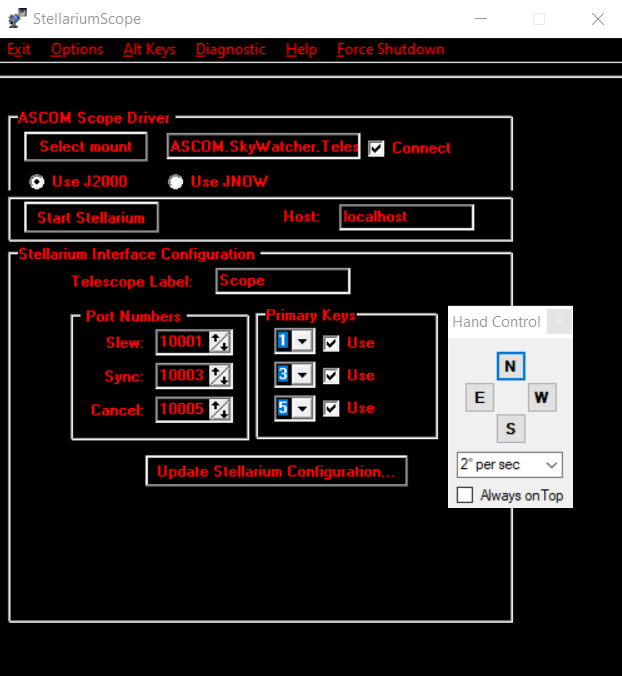622x676 pixels.
Task: Toggle the Use checkbox for key 3
Action: pos(331,376)
